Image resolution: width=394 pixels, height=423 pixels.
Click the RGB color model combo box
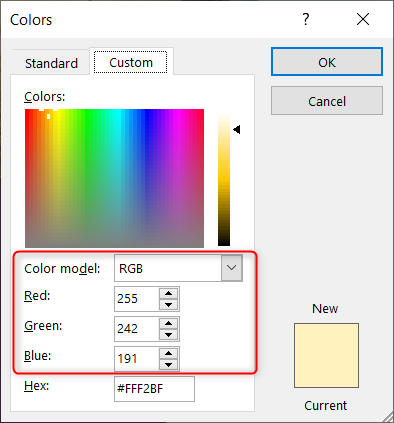[x=178, y=268]
